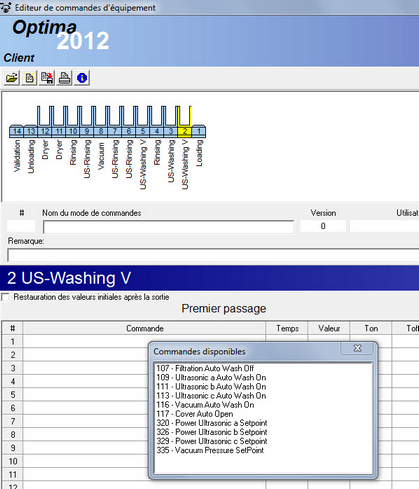Select station 6 US-Rinsing tank
The image size is (419, 489).
(x=129, y=131)
